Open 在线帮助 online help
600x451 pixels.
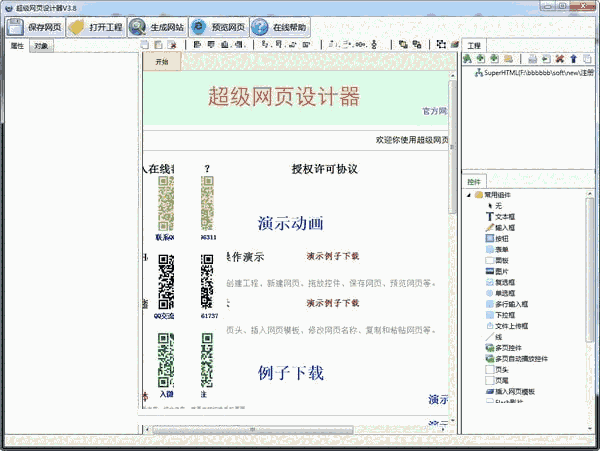(x=280, y=27)
